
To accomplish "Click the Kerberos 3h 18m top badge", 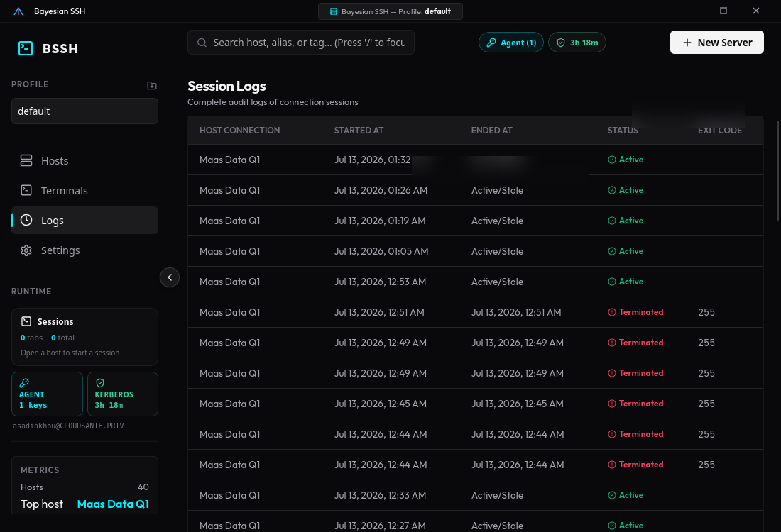I will (x=577, y=43).
